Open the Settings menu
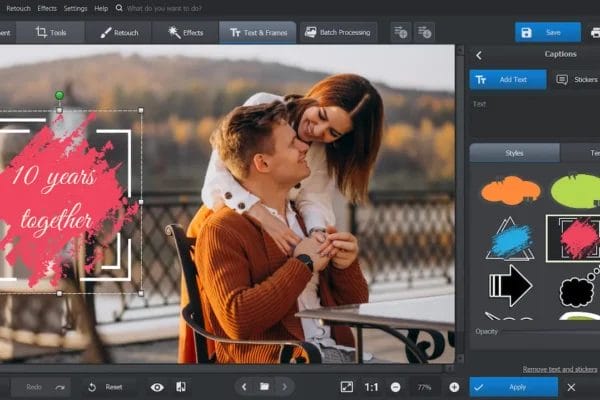 coord(75,8)
